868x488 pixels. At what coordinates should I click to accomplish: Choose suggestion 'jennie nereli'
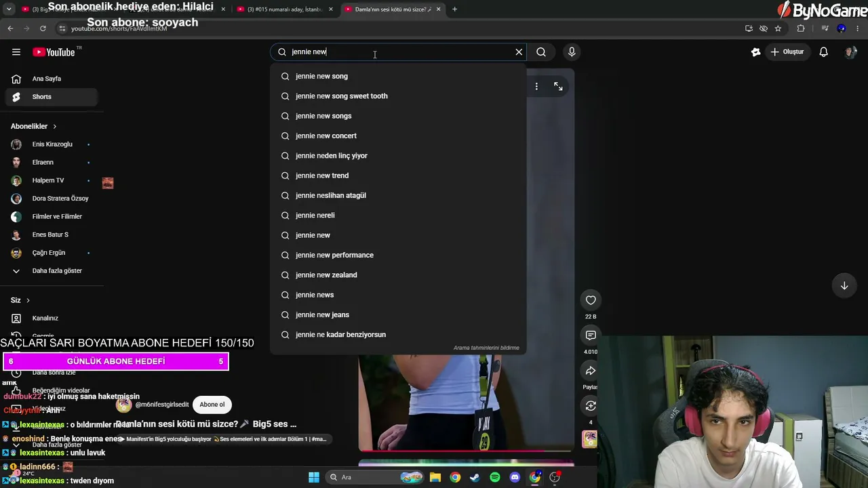[x=398, y=216]
